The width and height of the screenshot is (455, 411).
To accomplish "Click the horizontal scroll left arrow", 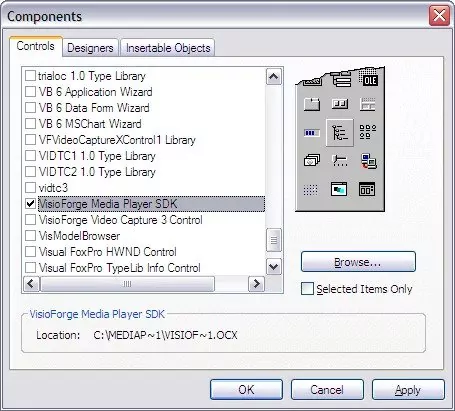I will [x=31, y=284].
